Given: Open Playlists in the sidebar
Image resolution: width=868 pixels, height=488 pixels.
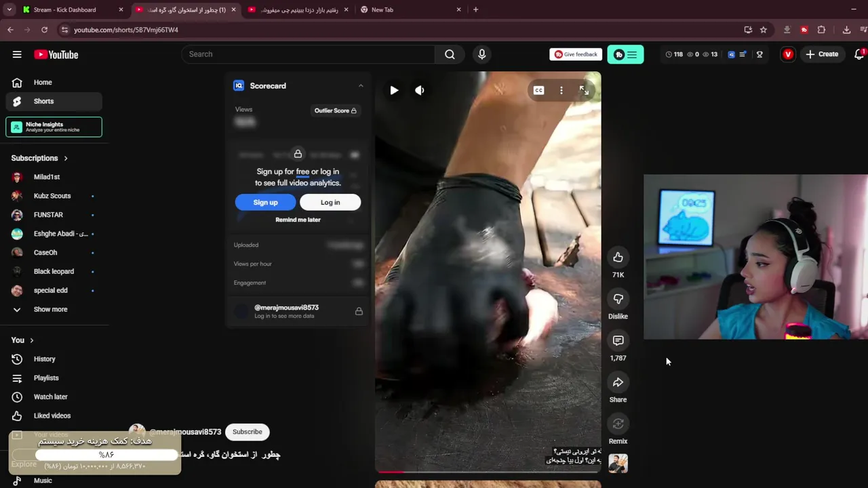Looking at the screenshot, I should (54, 378).
